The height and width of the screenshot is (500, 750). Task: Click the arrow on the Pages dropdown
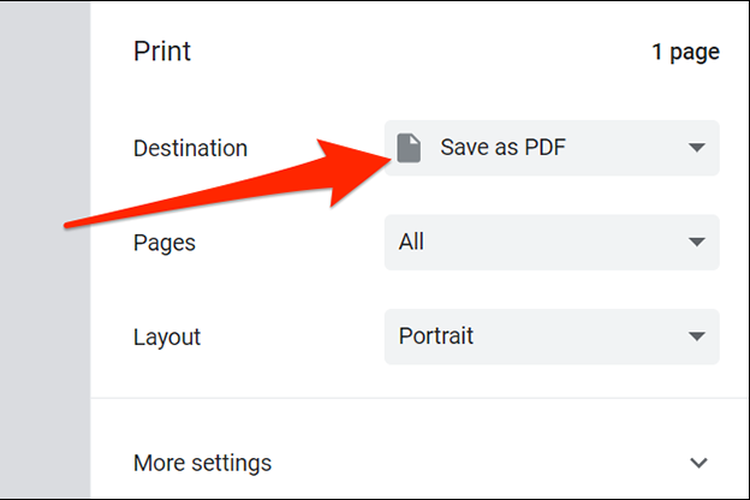coord(696,242)
